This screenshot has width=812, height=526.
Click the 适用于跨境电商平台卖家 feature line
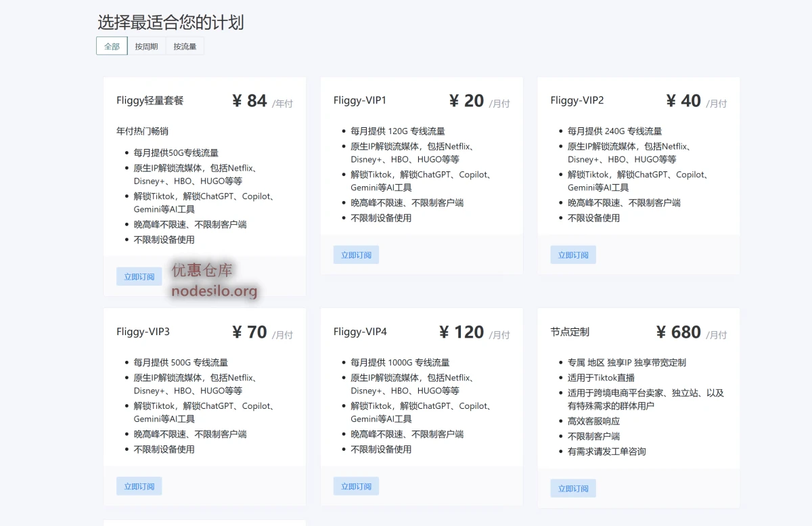[x=646, y=399]
